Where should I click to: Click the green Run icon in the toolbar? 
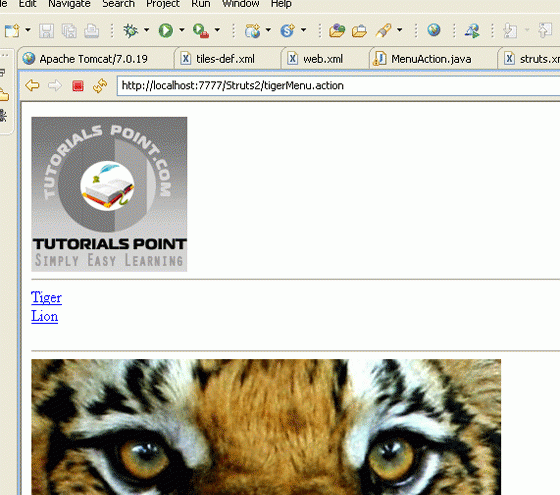pos(166,30)
